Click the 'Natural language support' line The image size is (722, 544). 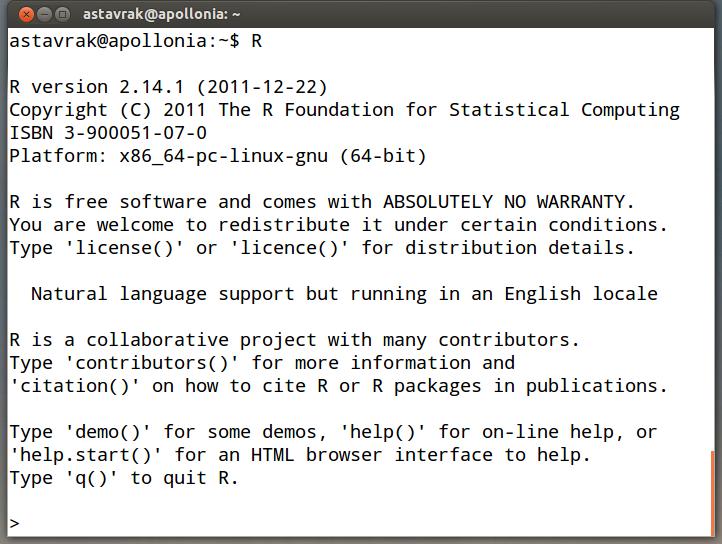click(x=344, y=294)
